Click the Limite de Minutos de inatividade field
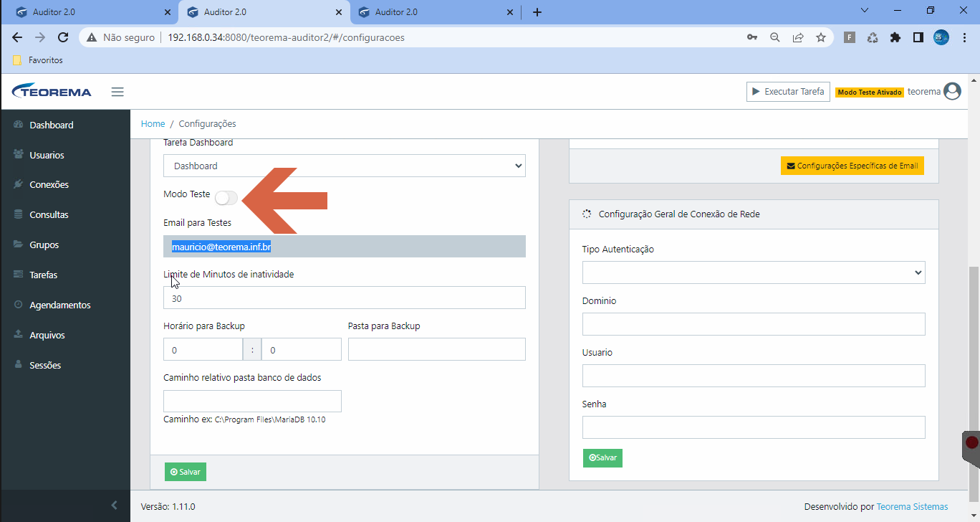Screen dimensions: 980x522 tap(345, 298)
